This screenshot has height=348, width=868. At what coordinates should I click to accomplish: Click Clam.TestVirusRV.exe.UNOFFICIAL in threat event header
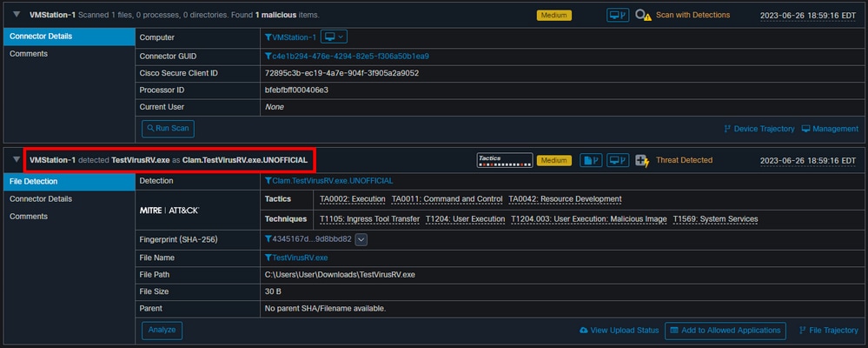(x=245, y=159)
